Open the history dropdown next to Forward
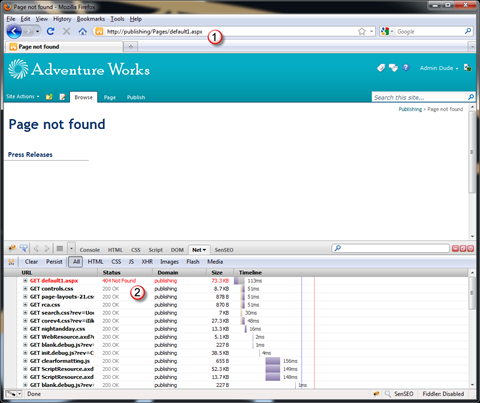This screenshot has width=480, height=403. pos(37,32)
